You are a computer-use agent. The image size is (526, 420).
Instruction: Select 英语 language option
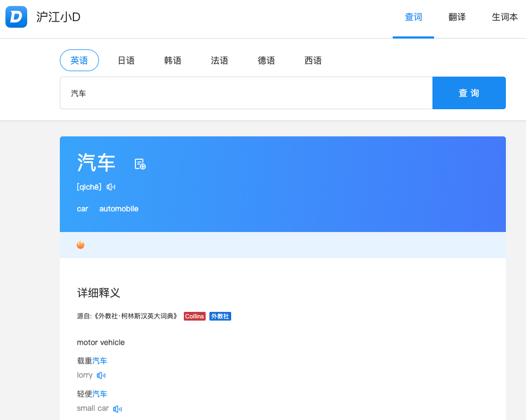[x=79, y=60]
